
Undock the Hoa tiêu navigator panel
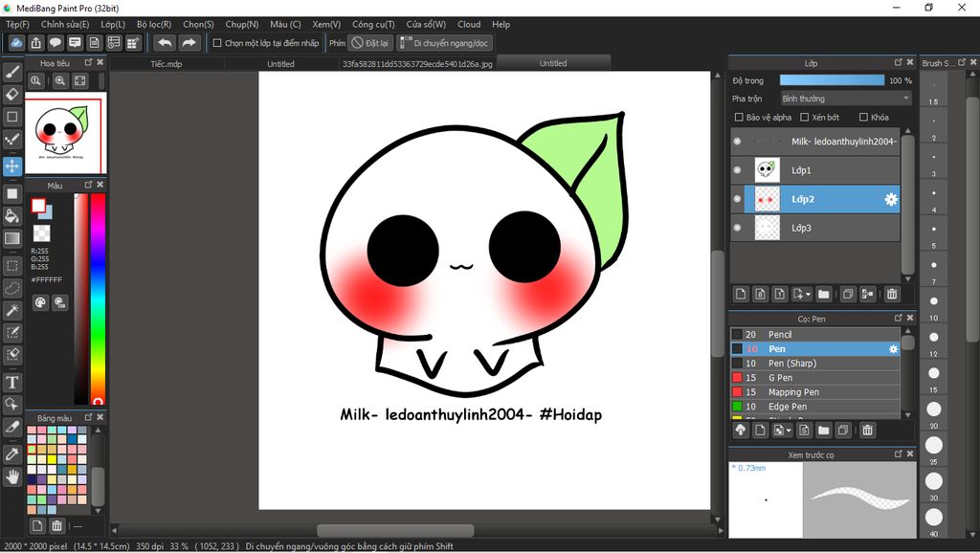click(88, 62)
